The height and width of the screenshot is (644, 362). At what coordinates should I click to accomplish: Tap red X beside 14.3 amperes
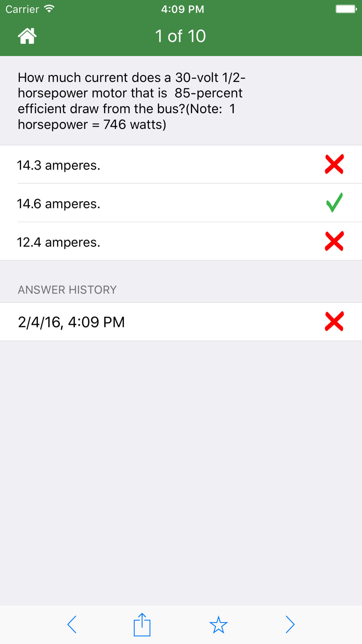point(334,164)
